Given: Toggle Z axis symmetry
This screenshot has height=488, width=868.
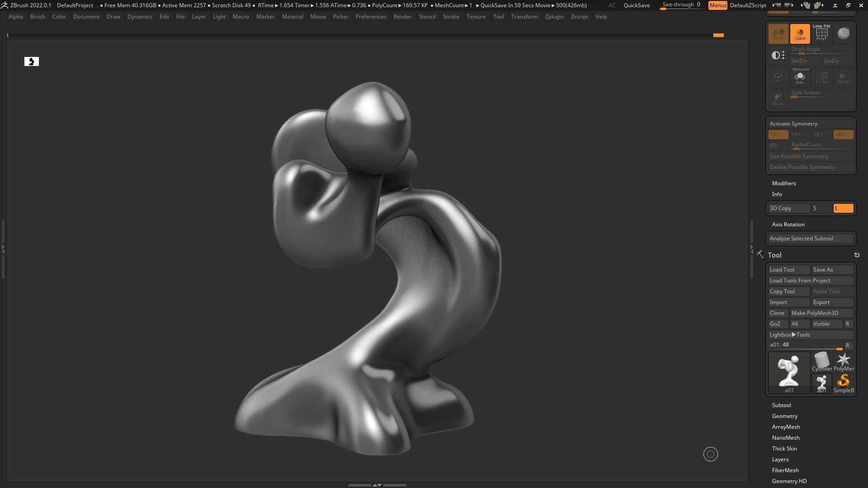Looking at the screenshot, I should pos(821,135).
